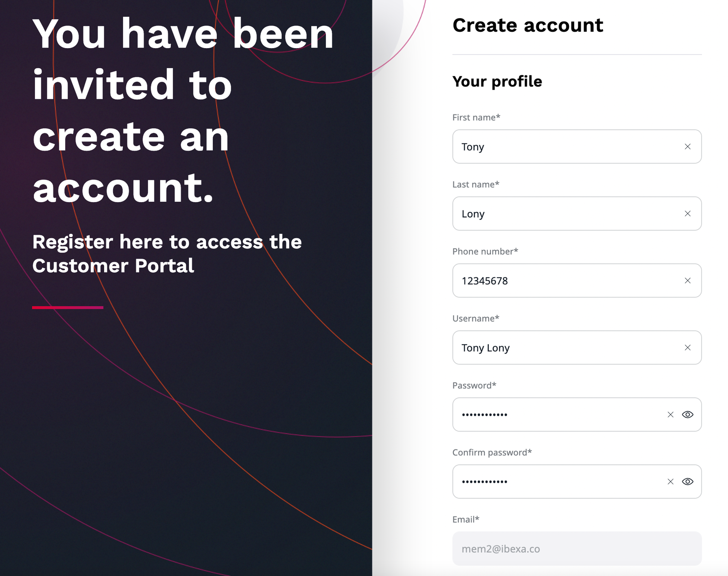Clear the Phone number field using its X icon
Screen dimensions: 728x576
click(687, 280)
